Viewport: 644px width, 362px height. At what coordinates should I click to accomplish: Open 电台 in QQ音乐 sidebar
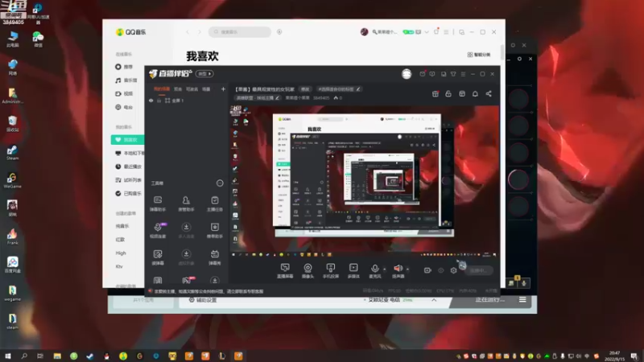[x=124, y=107]
